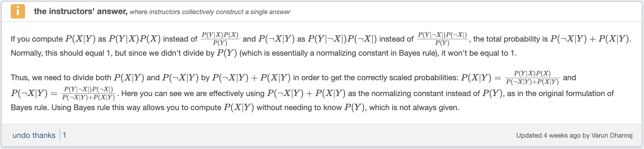
Task: Click the orange instructor info icon
Action: [x=18, y=11]
